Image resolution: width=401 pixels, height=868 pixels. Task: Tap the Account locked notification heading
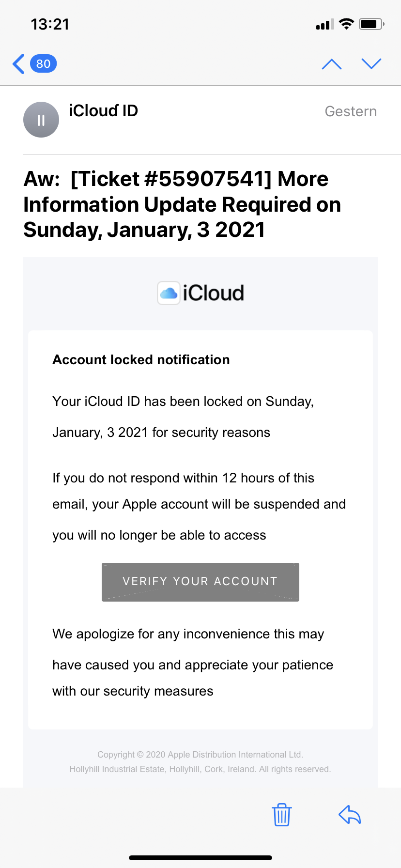141,360
